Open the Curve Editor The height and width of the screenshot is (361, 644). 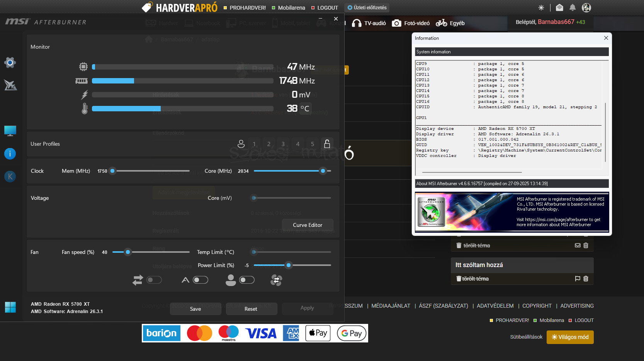pyautogui.click(x=308, y=225)
